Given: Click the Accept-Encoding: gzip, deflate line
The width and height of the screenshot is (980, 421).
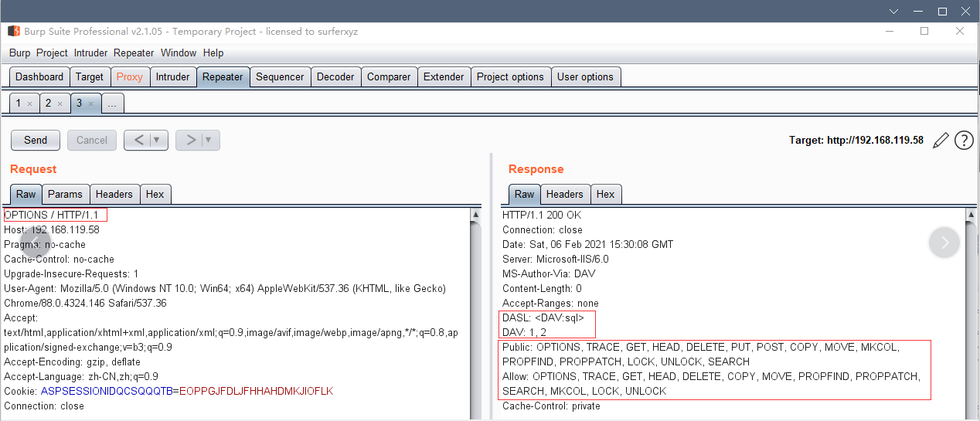Looking at the screenshot, I should coord(72,362).
